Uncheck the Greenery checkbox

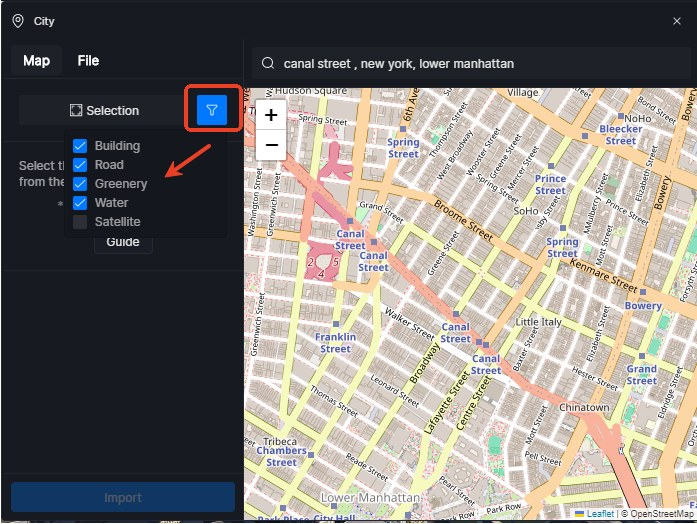[80, 184]
